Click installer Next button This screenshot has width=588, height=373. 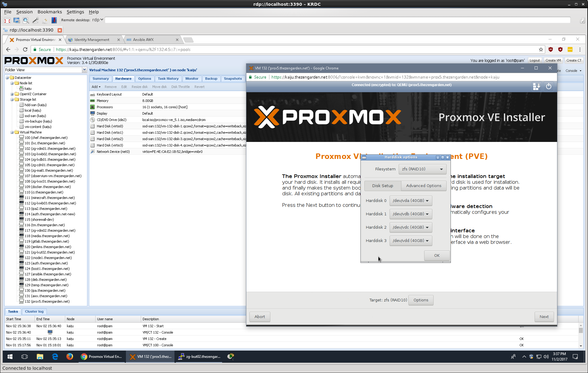pyautogui.click(x=544, y=317)
